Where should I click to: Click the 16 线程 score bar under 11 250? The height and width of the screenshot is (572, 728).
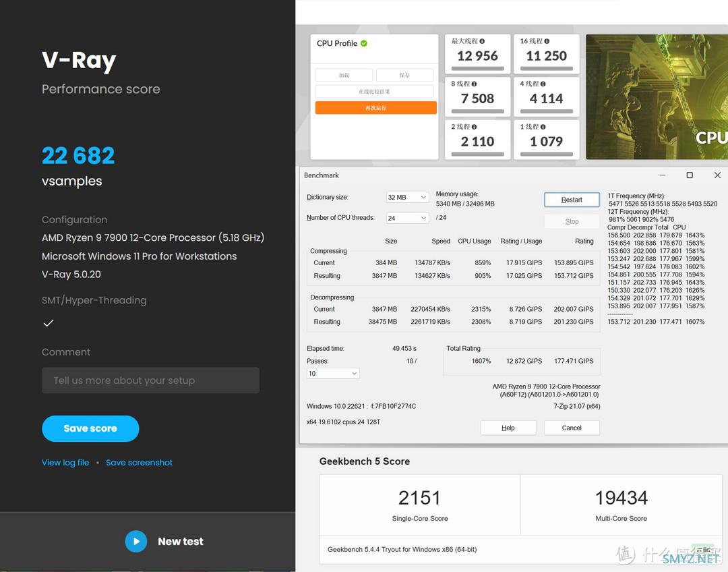click(547, 68)
